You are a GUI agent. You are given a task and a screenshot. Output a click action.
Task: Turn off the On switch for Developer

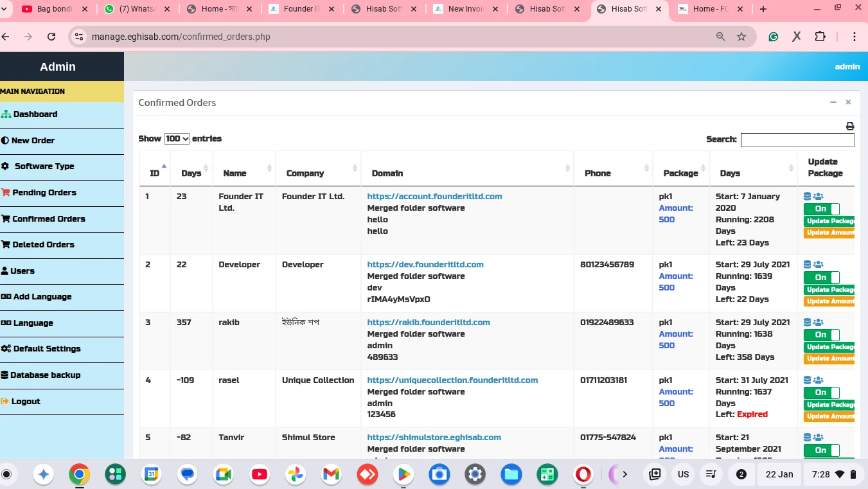pyautogui.click(x=821, y=278)
